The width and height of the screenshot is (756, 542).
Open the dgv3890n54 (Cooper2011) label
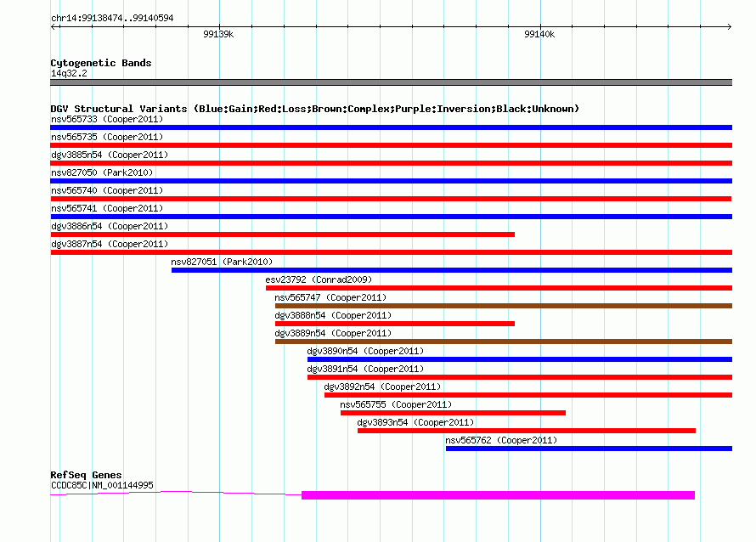[x=365, y=351]
